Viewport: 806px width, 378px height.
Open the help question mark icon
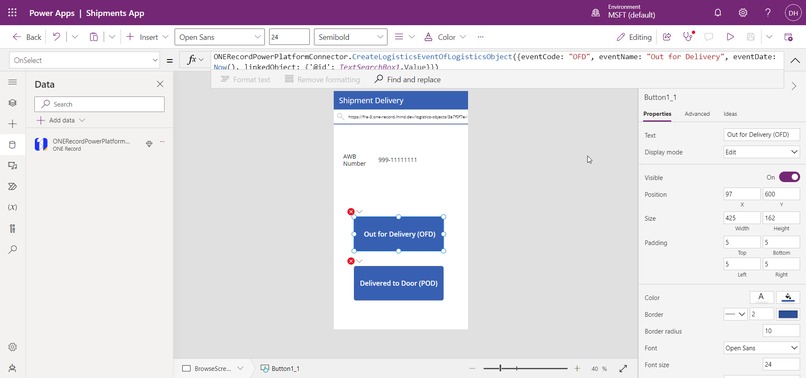coord(767,13)
